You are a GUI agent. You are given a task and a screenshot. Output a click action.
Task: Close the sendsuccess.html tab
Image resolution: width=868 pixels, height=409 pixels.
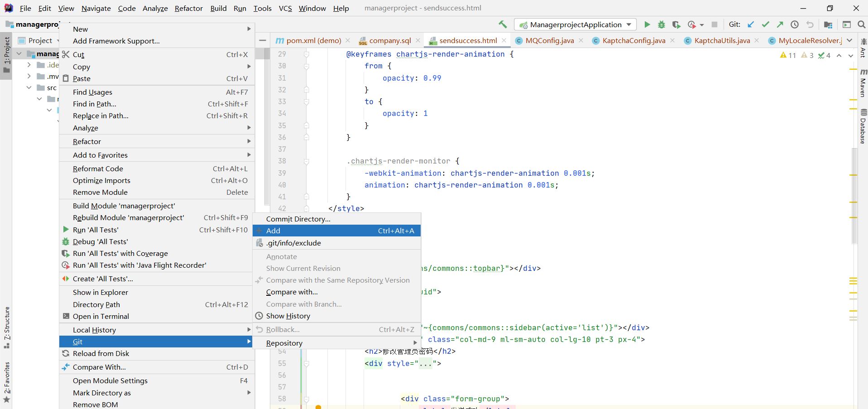click(x=504, y=41)
